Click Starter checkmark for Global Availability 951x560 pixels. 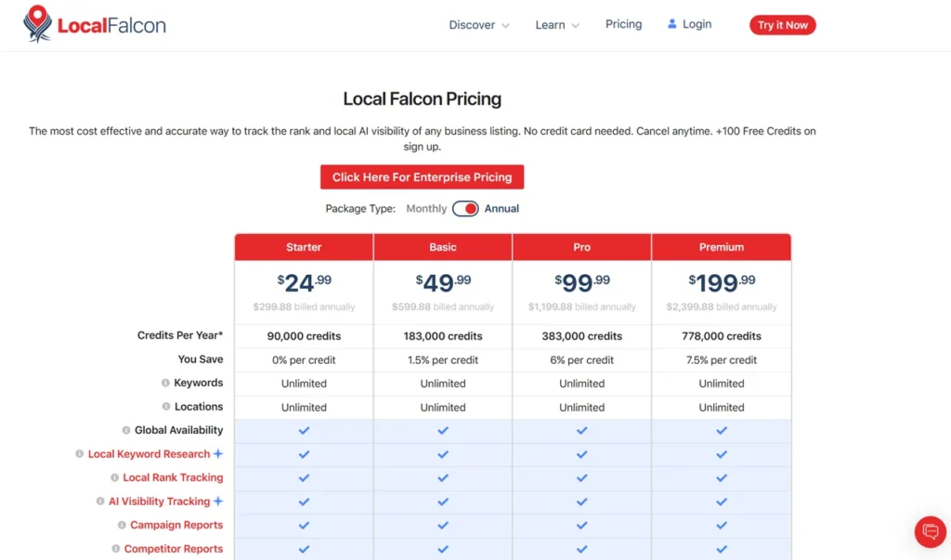[x=304, y=430]
